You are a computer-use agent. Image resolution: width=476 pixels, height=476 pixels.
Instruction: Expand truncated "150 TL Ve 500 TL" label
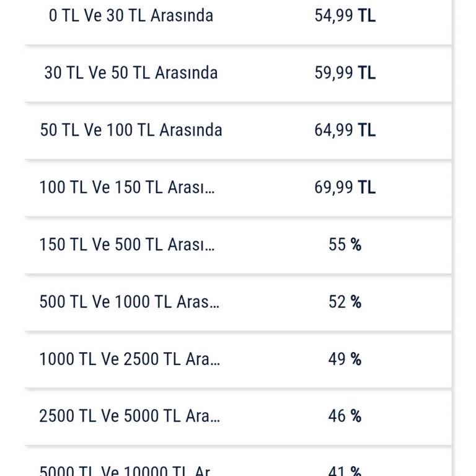pyautogui.click(x=127, y=244)
